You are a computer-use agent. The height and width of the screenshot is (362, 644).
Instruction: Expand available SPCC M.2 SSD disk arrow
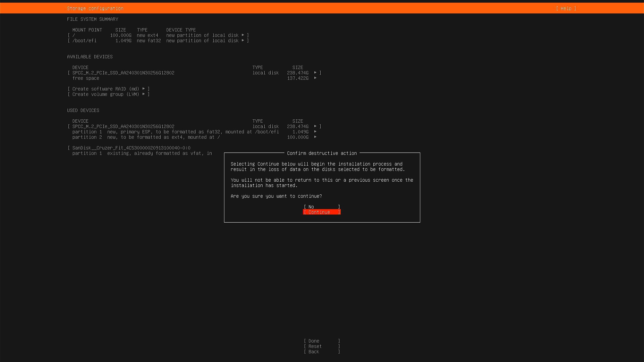tap(315, 73)
